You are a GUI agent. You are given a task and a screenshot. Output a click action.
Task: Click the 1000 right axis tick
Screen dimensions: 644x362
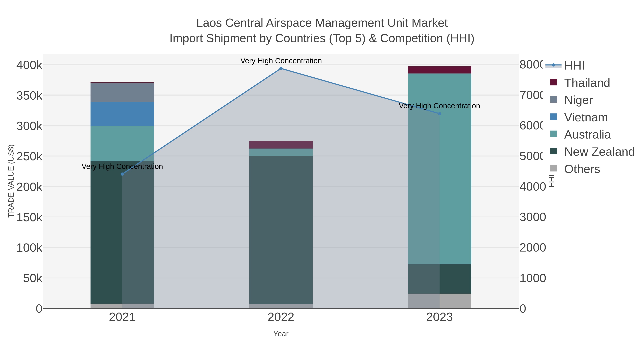click(x=533, y=278)
